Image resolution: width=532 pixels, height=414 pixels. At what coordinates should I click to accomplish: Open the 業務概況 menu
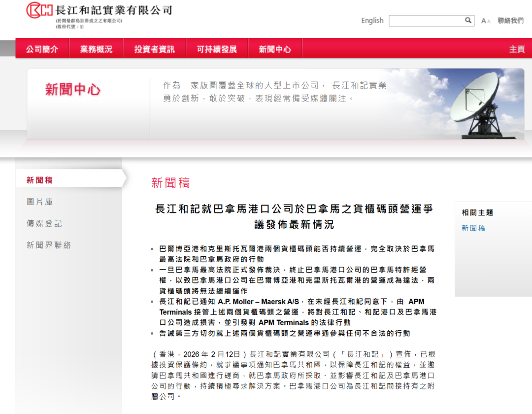[x=96, y=49]
